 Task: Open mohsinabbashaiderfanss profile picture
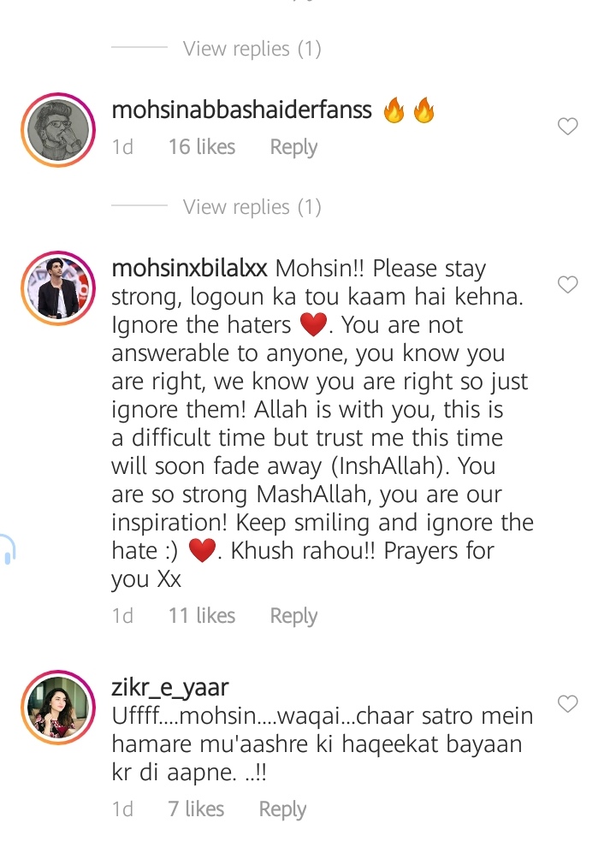58,130
